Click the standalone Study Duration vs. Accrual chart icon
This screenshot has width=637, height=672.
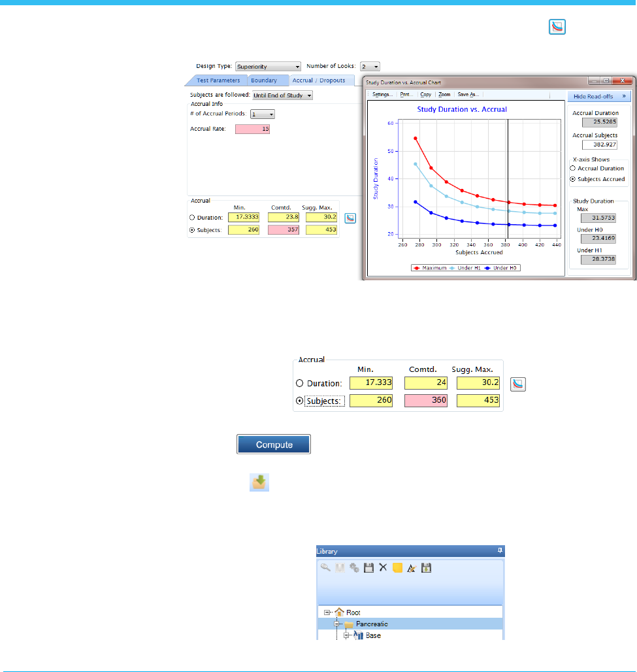(557, 27)
